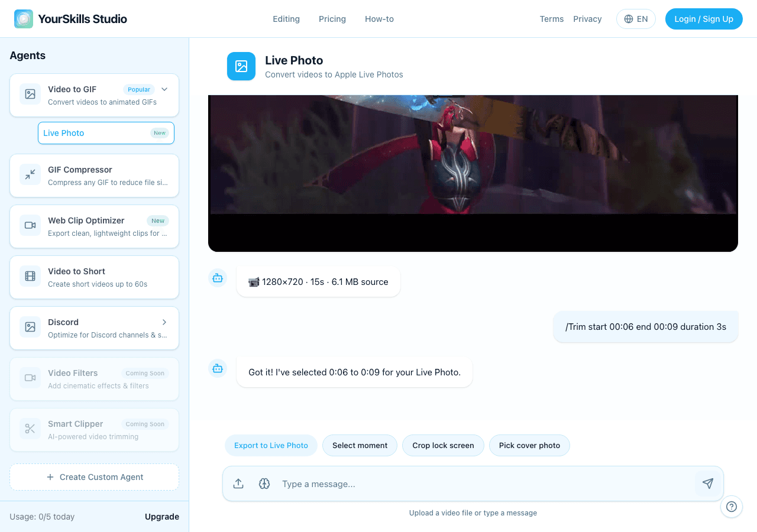Select the Video to Short agent
The image size is (757, 532).
[x=94, y=277]
